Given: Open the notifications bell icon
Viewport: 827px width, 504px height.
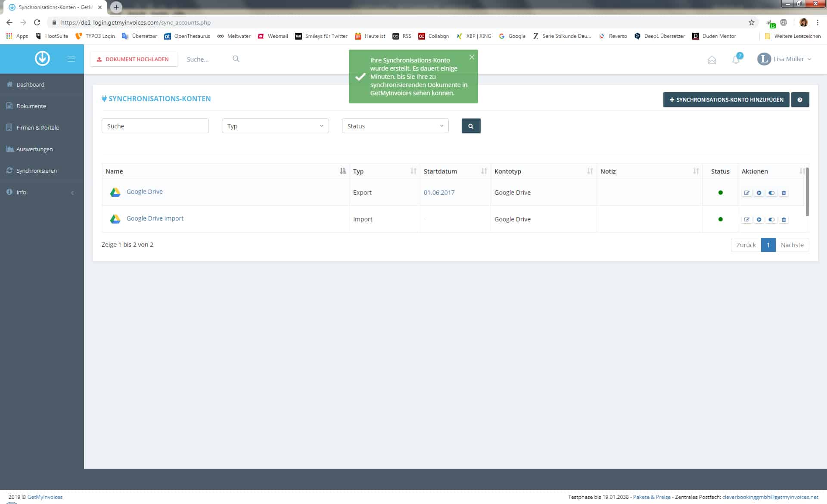Looking at the screenshot, I should (736, 59).
